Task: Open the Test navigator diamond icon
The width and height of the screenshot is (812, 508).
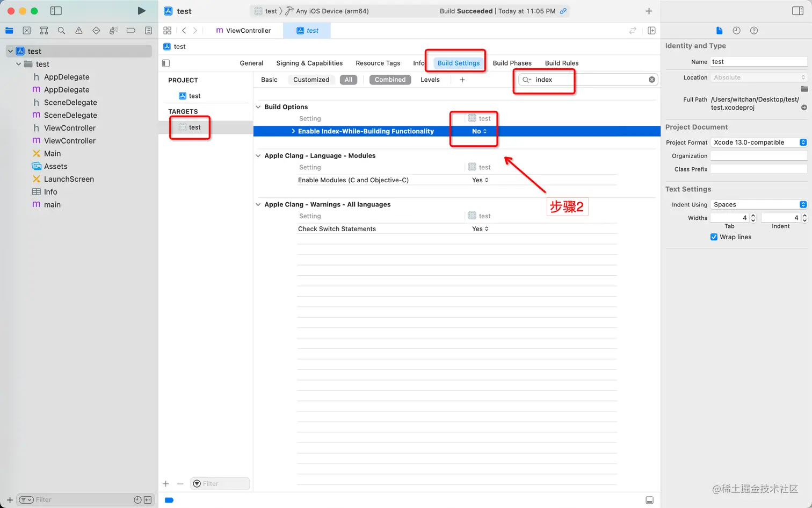Action: [96, 31]
